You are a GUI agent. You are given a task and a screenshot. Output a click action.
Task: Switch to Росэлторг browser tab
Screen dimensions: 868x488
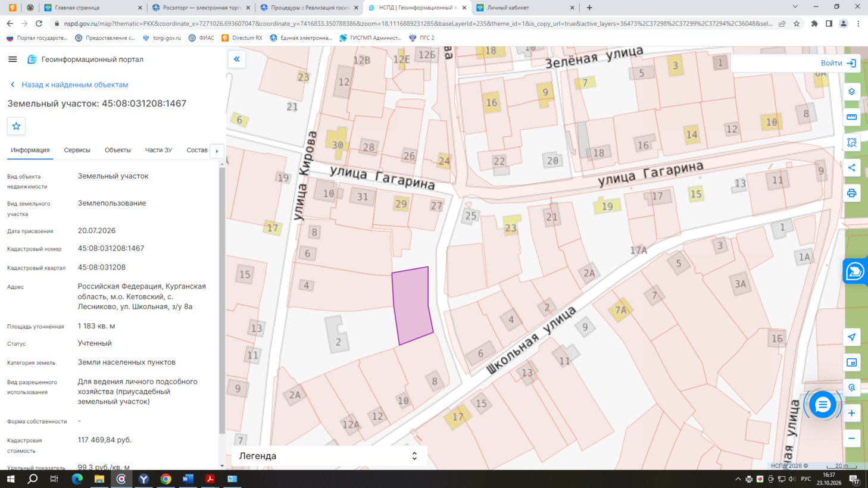pyautogui.click(x=200, y=8)
